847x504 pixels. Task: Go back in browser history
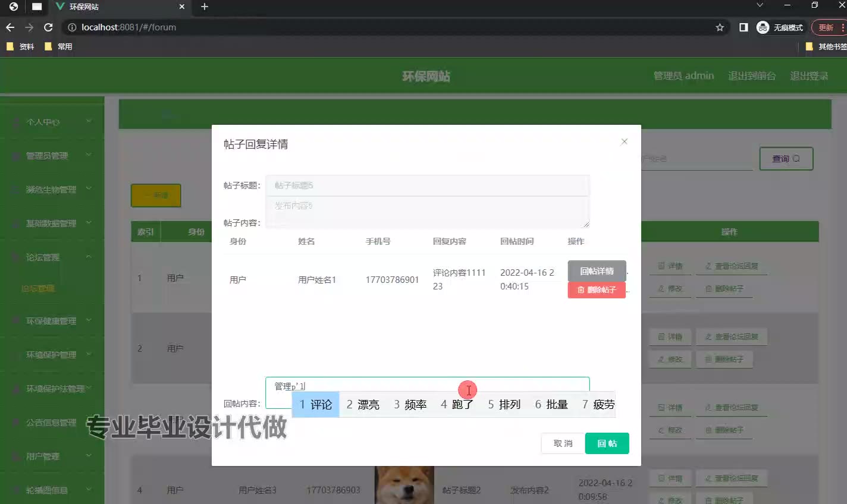[10, 27]
